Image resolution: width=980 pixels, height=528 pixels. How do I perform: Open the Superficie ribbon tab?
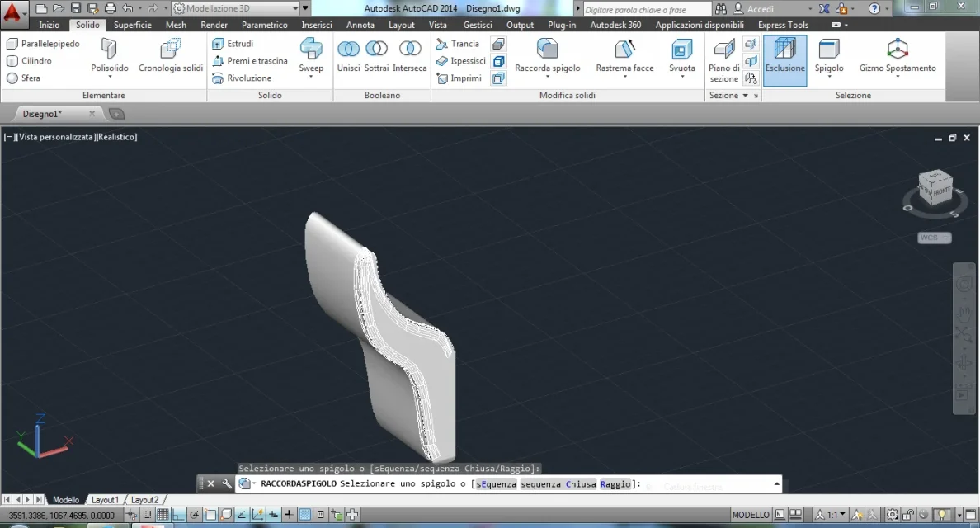click(x=132, y=25)
